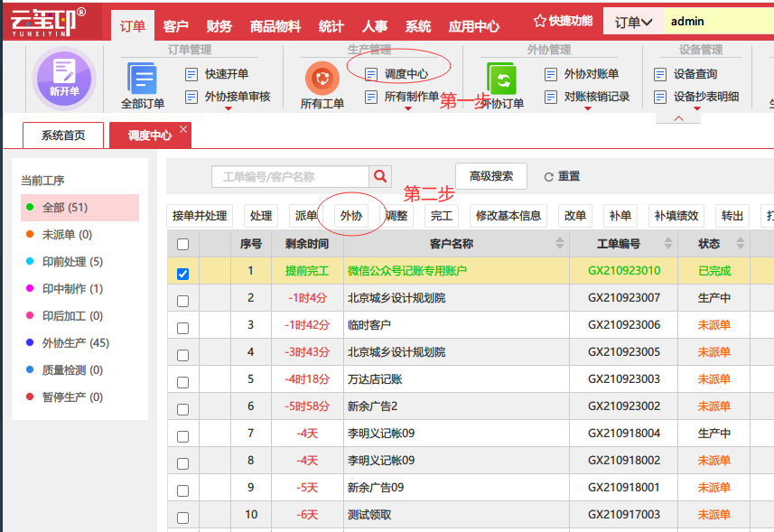The image size is (774, 532).
Task: Open 外协订单 green icon
Action: [501, 78]
